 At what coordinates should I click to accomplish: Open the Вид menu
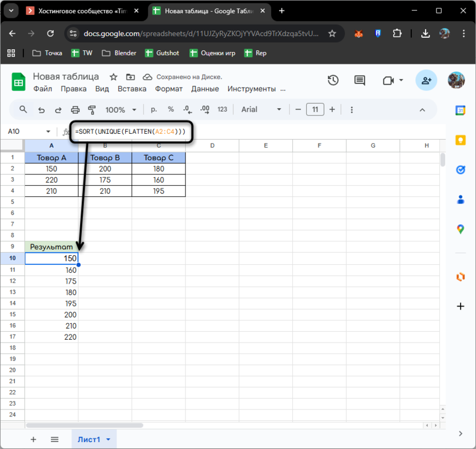[x=102, y=89]
